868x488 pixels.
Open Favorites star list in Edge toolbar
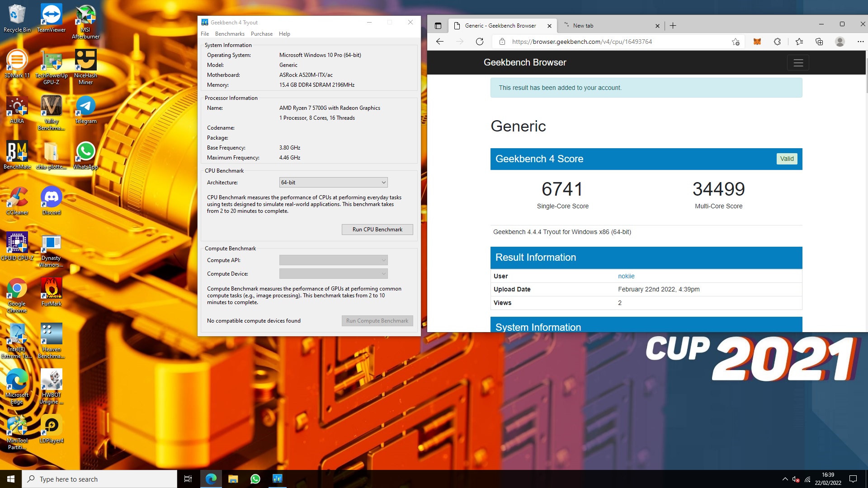click(x=799, y=42)
